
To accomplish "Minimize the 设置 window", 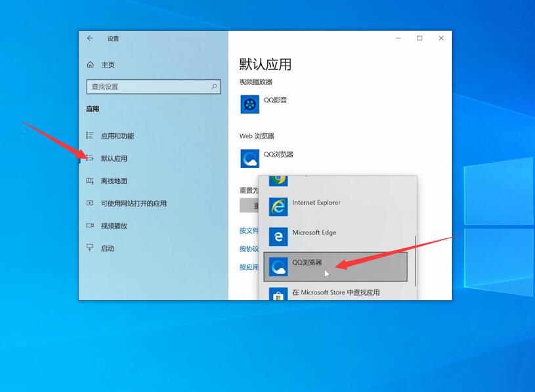I will pyautogui.click(x=398, y=38).
